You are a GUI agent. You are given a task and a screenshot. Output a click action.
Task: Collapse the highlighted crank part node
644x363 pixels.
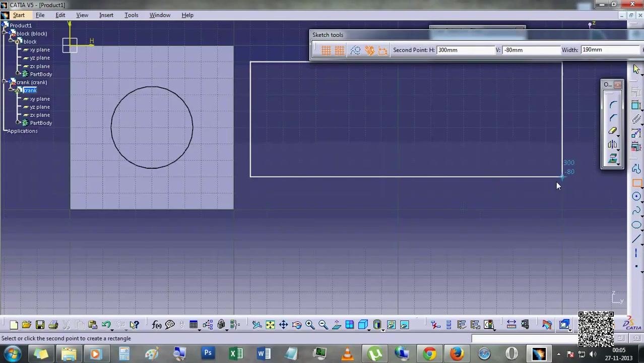tap(11, 90)
